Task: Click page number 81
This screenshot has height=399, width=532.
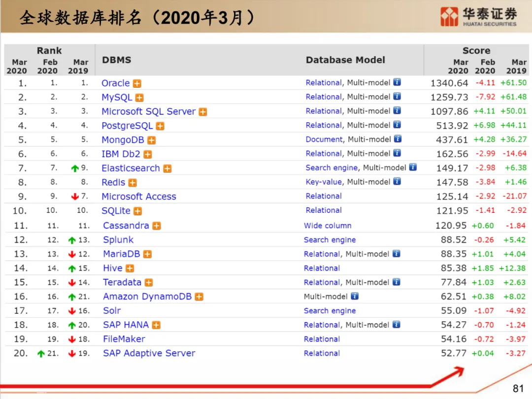Action: [518, 389]
